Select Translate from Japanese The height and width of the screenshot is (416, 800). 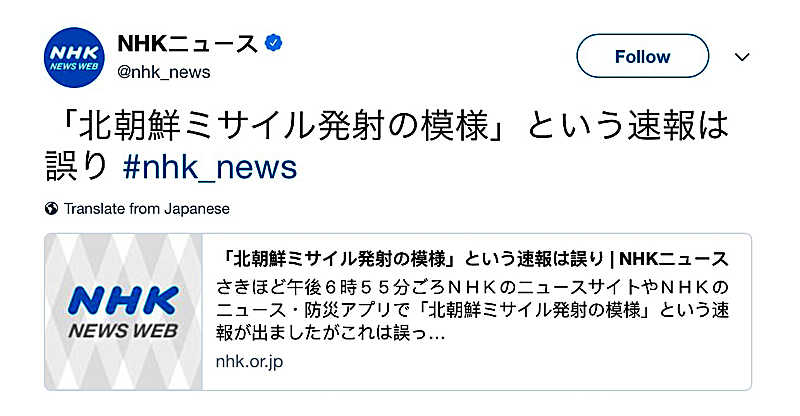click(x=146, y=209)
